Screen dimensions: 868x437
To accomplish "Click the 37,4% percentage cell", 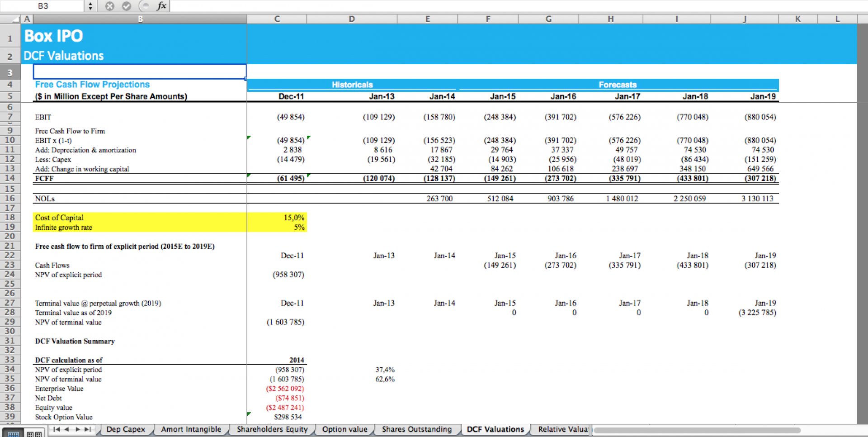I will click(x=385, y=370).
